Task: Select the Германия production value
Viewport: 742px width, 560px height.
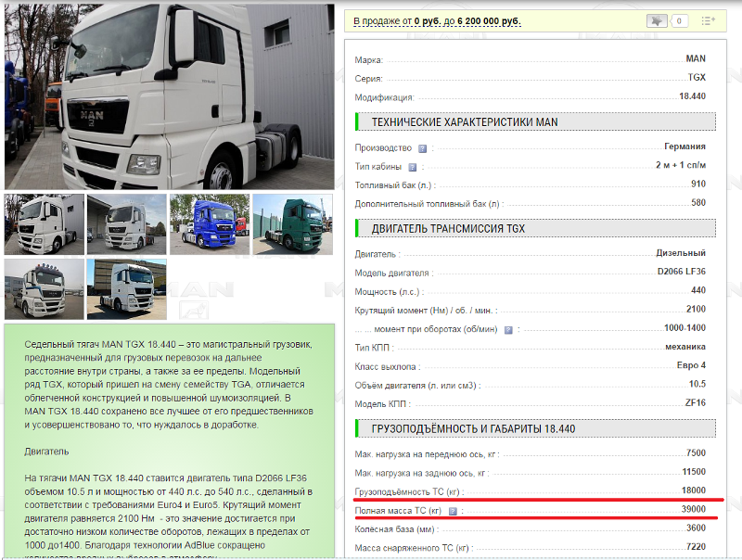Action: 684,146
